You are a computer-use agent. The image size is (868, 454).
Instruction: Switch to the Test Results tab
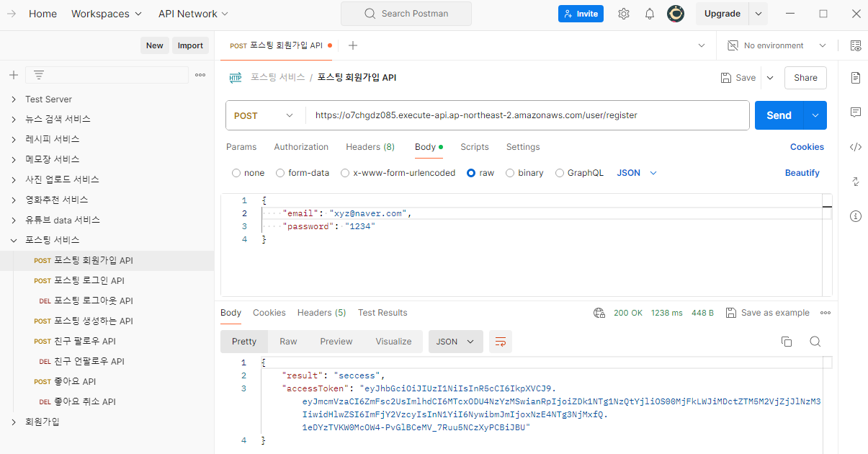[382, 313]
